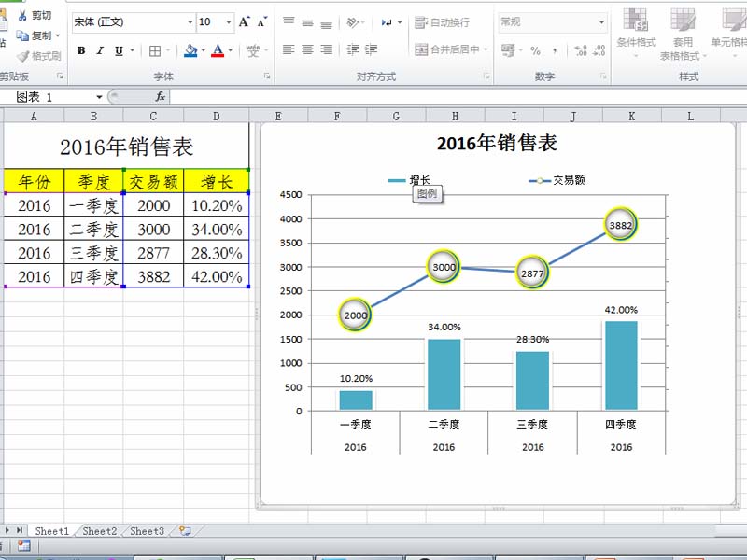Image resolution: width=747 pixels, height=560 pixels.
Task: Toggle Underline formatting
Action: pos(118,50)
